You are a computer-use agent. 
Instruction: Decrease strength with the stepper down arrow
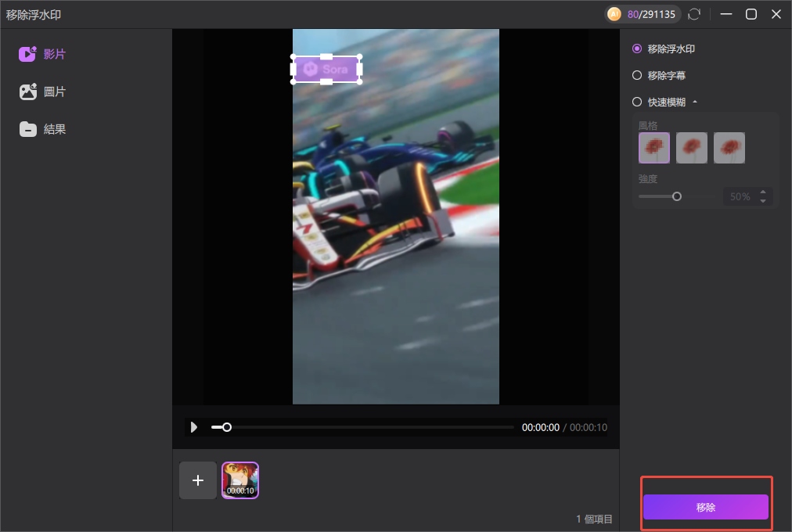pos(763,201)
